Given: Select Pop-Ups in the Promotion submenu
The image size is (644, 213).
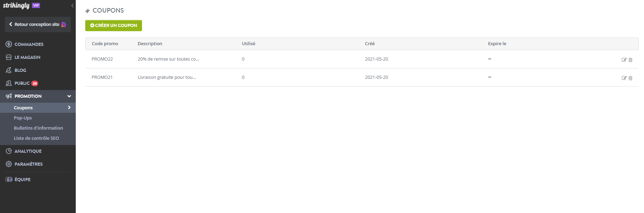Looking at the screenshot, I should point(23,118).
